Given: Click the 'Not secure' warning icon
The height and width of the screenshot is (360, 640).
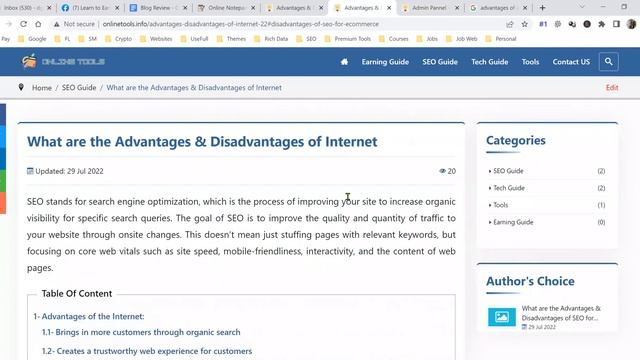Looking at the screenshot, I should 57,24.
